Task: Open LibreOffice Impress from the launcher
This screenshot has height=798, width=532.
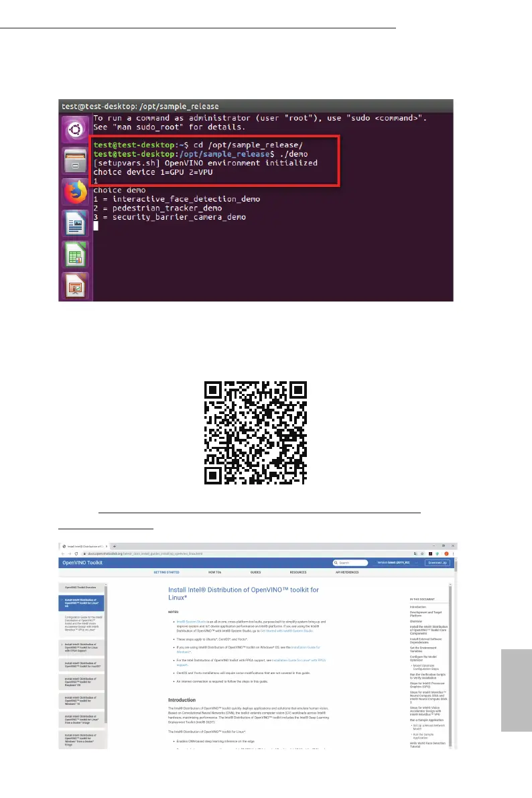Action: click(x=75, y=287)
